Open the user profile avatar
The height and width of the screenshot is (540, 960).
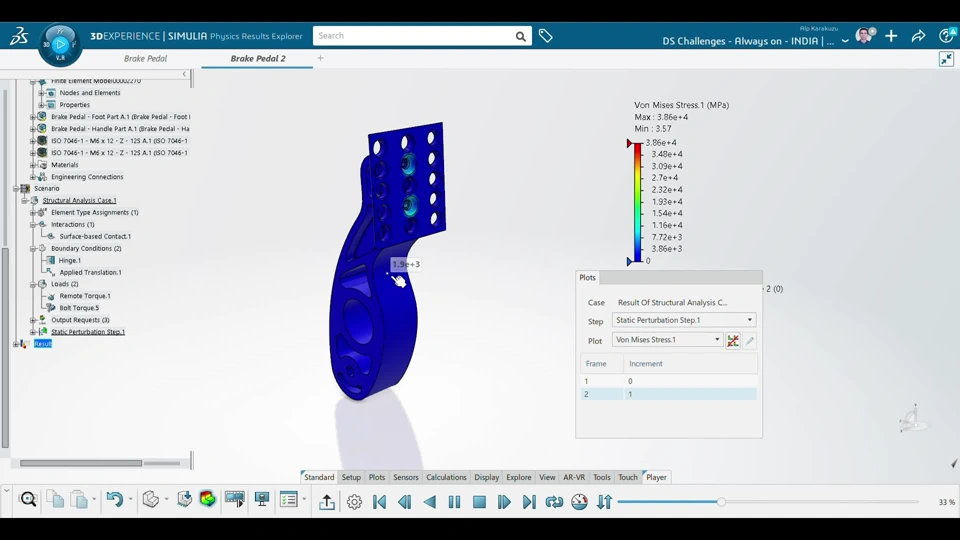(864, 36)
